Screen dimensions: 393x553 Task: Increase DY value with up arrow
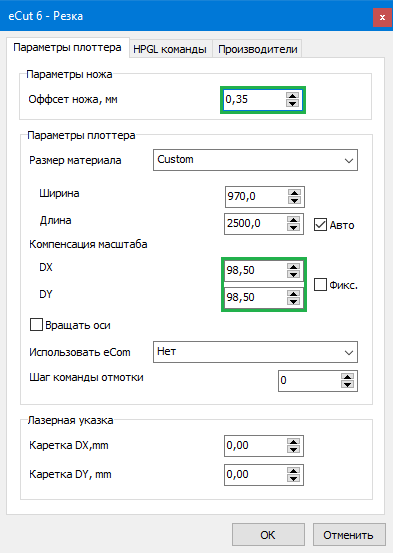pos(294,293)
